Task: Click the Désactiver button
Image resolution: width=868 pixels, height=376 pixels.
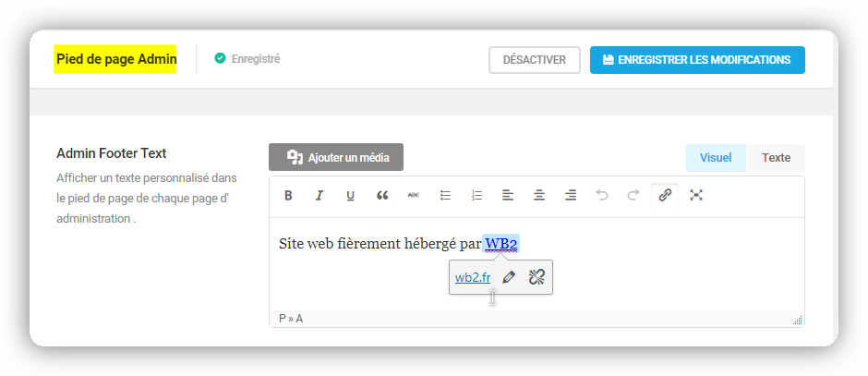Action: click(x=535, y=60)
